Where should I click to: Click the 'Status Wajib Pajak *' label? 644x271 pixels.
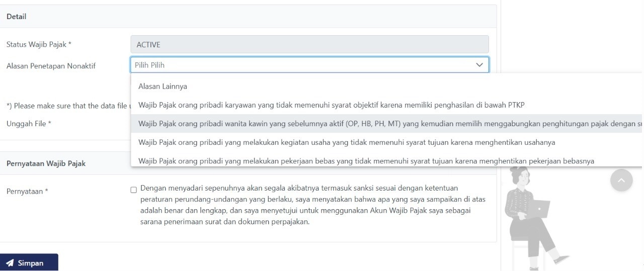[39, 44]
